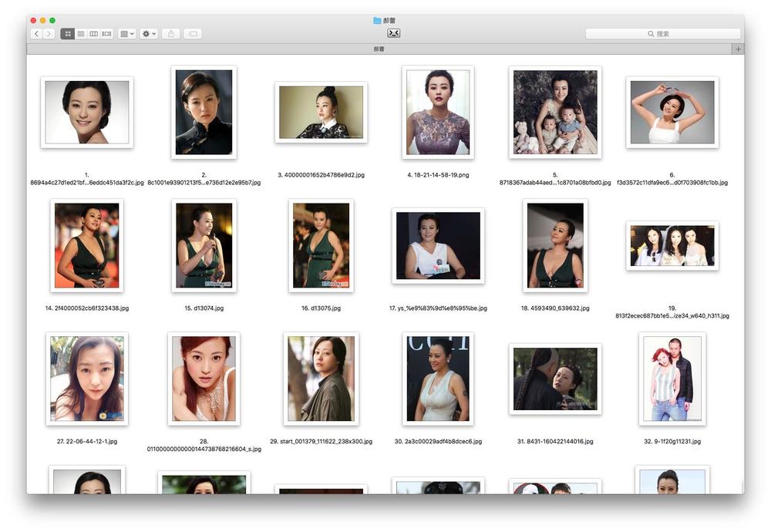Click filename 16. d13075.jpg
Screen dimensions: 771x532
tap(321, 308)
